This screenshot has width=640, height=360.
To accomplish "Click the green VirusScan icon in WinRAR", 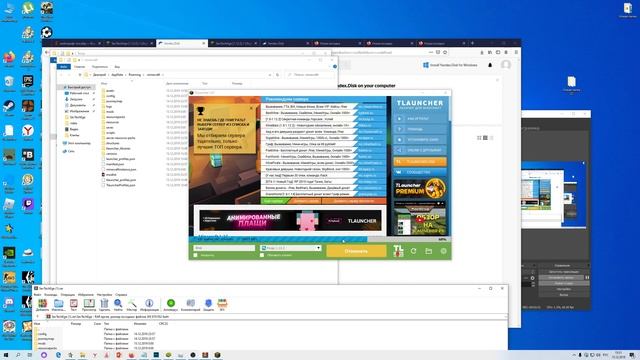I will pos(171,305).
